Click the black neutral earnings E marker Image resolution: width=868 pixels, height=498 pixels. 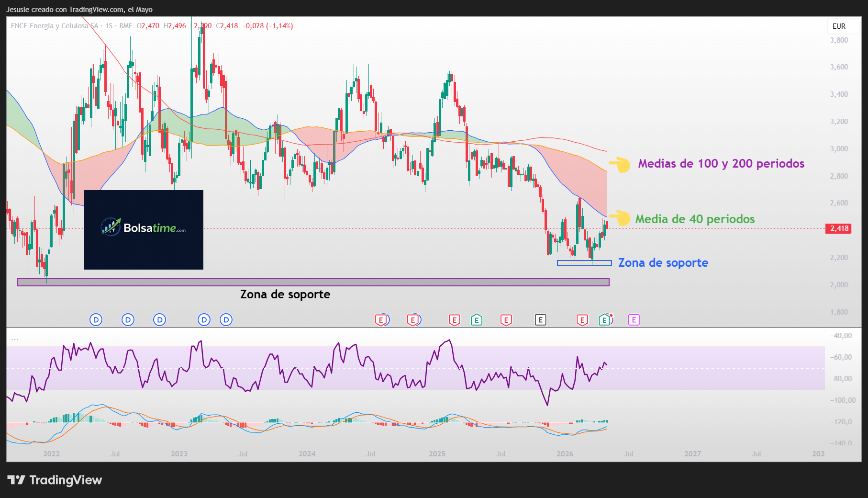pos(540,320)
